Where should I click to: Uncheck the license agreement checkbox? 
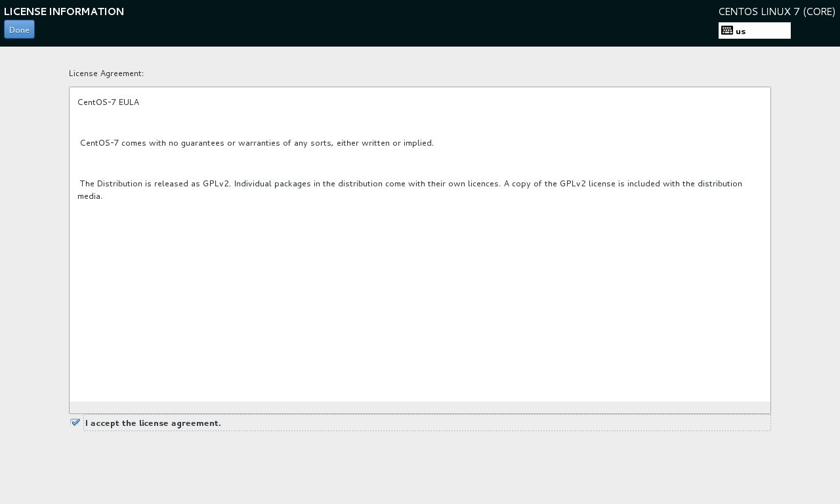(75, 423)
